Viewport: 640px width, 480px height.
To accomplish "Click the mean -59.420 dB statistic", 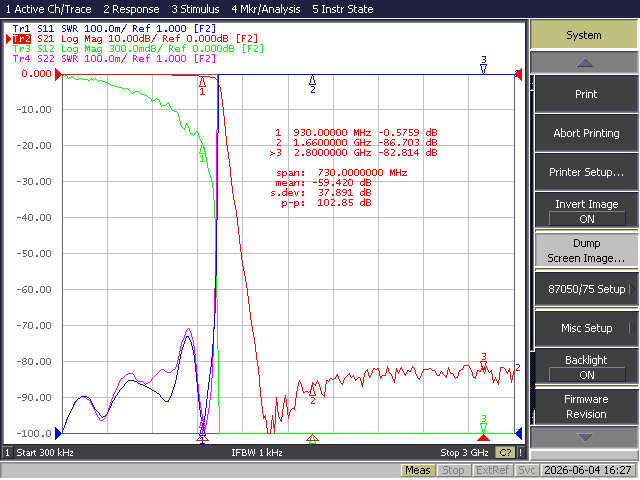I will [323, 182].
